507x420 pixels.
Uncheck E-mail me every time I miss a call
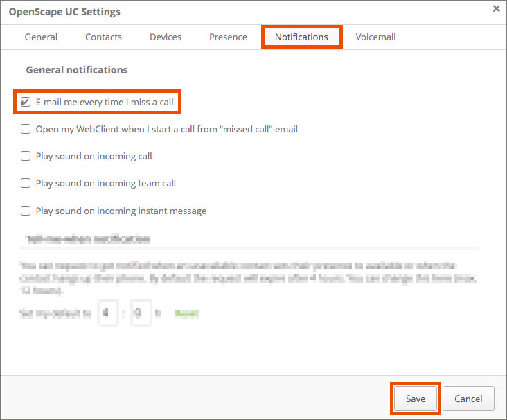click(26, 102)
